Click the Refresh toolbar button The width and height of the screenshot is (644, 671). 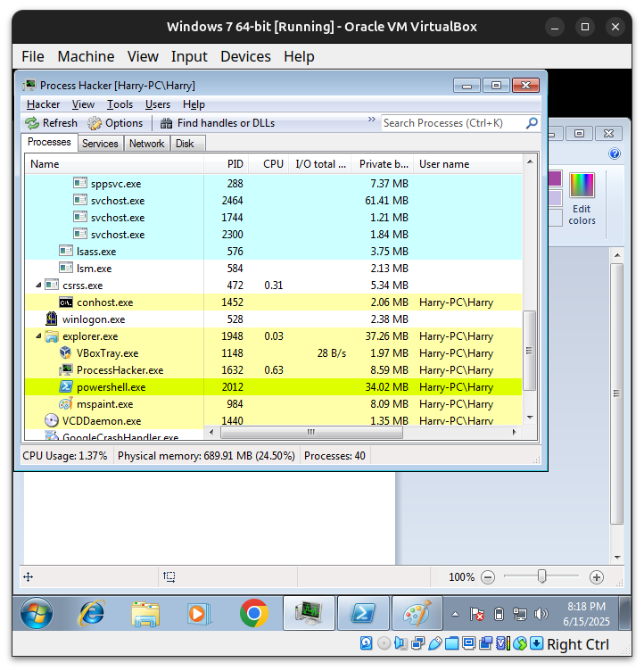click(x=51, y=123)
